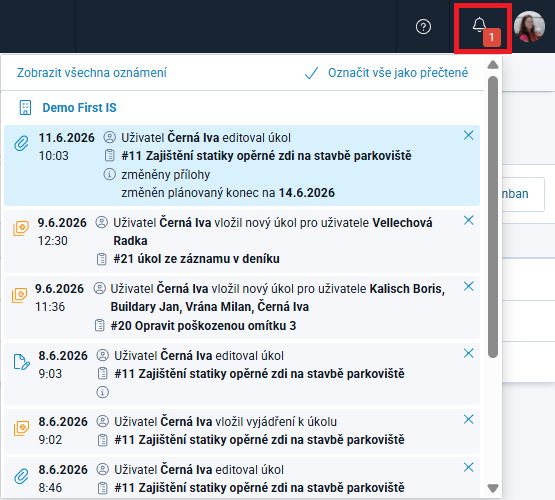Click the text změněny přílohy

point(166,174)
